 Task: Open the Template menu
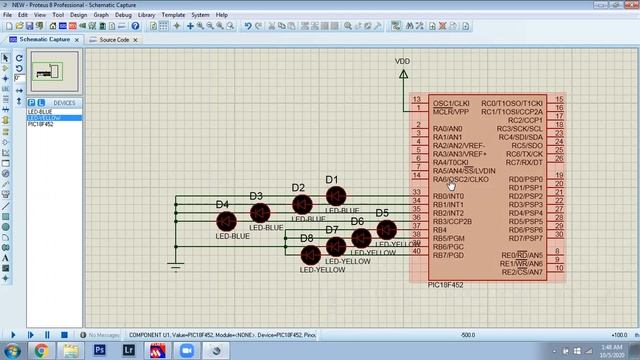coord(173,15)
